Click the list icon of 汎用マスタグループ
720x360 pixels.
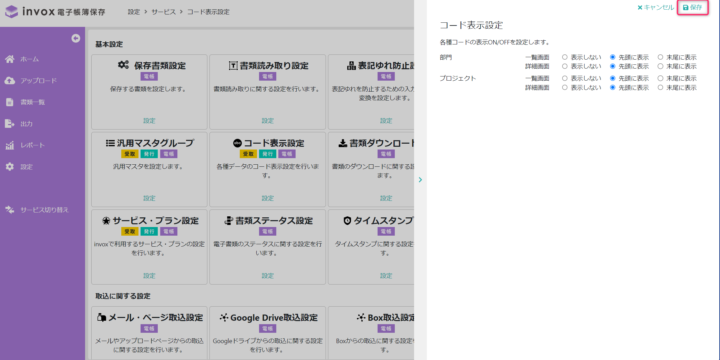(110, 143)
